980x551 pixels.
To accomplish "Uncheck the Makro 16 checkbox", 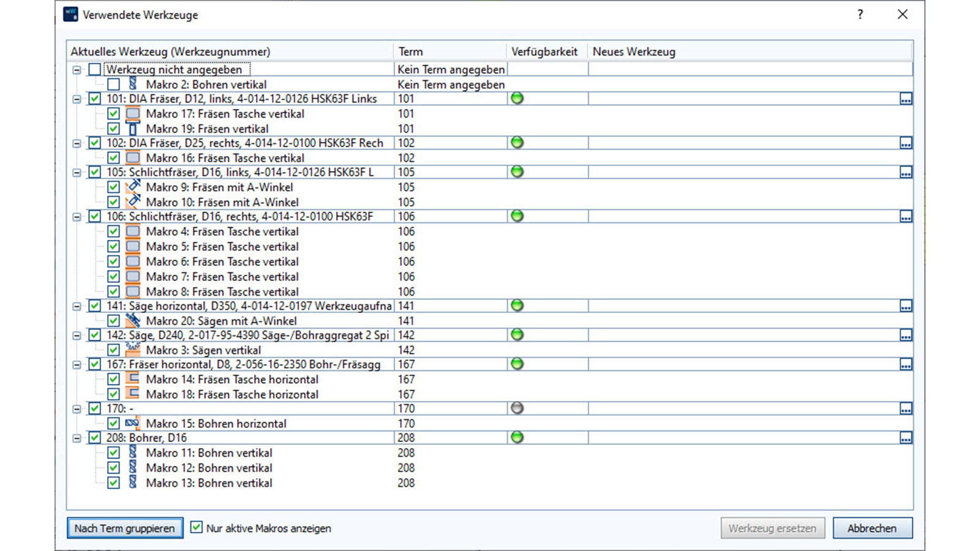I will click(x=113, y=158).
